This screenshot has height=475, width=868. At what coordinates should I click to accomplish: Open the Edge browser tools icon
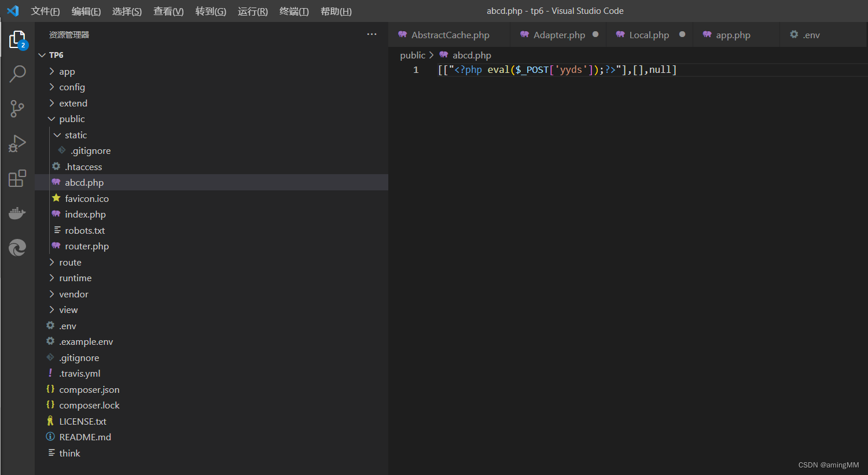(17, 248)
